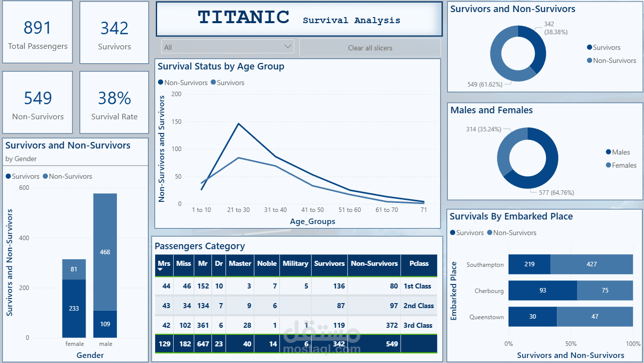
Task: Click the "Passengers Category" table title
Action: (200, 246)
